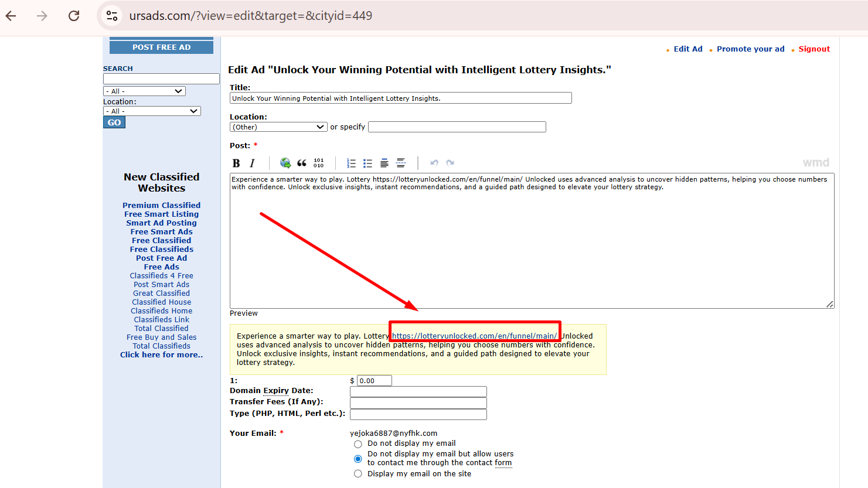Insert heading using the heading icon
This screenshot has width=868, height=488.
coord(384,163)
